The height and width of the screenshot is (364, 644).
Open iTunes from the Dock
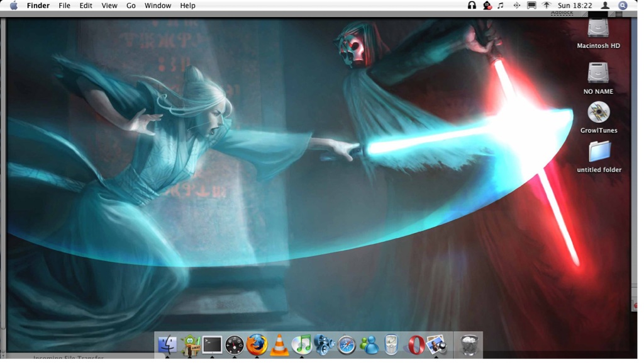click(301, 344)
